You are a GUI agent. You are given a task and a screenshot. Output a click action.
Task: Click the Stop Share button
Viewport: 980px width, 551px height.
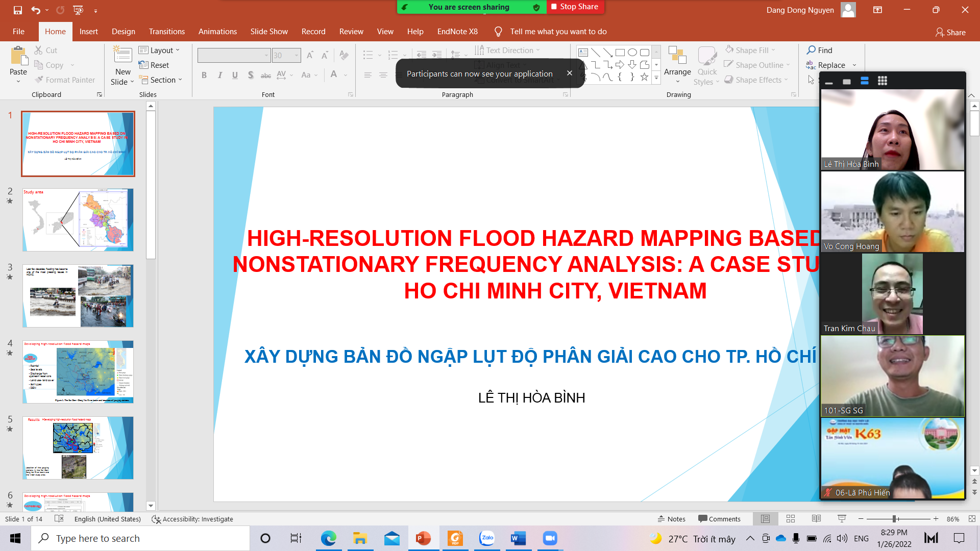click(575, 7)
